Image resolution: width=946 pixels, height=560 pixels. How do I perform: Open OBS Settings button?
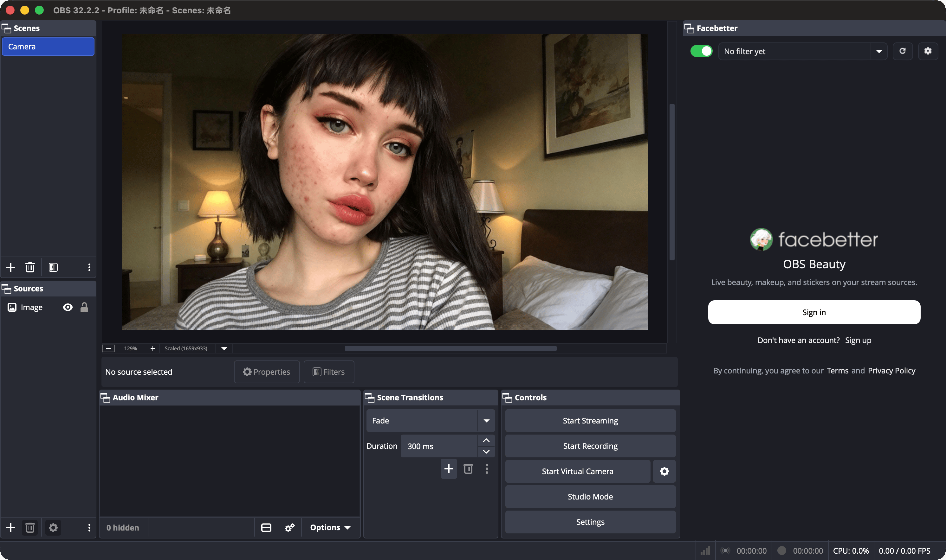[590, 522]
